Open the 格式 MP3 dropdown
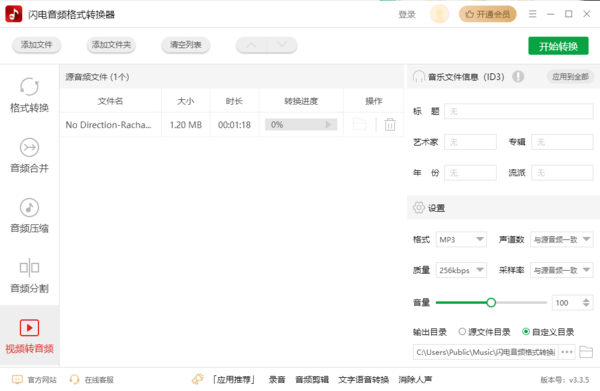 461,239
